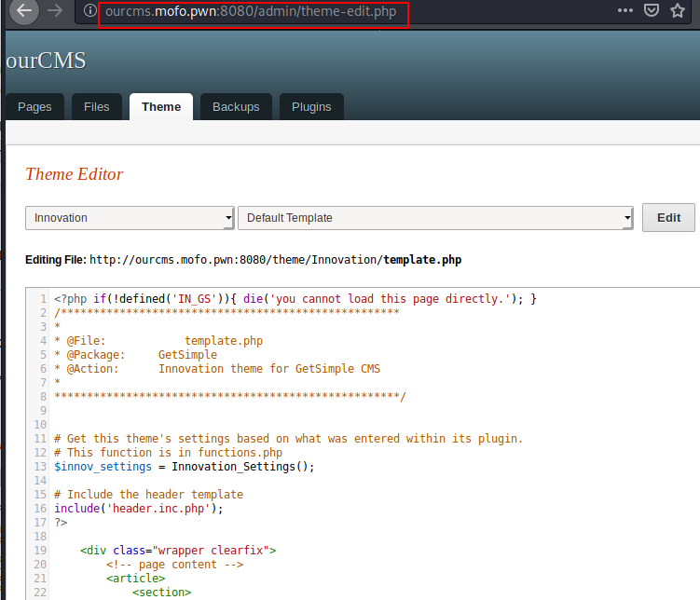Save page to Pocket icon
This screenshot has height=600, width=700.
click(x=652, y=10)
